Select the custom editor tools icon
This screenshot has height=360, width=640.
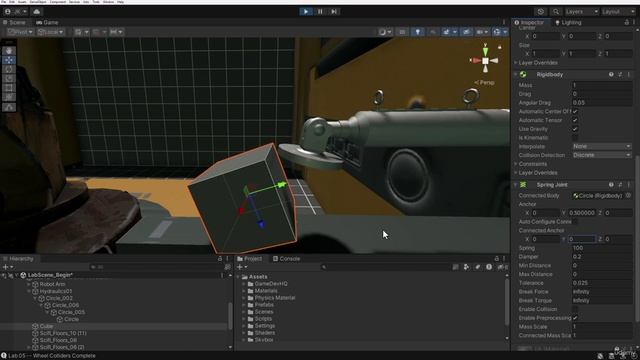point(9,107)
